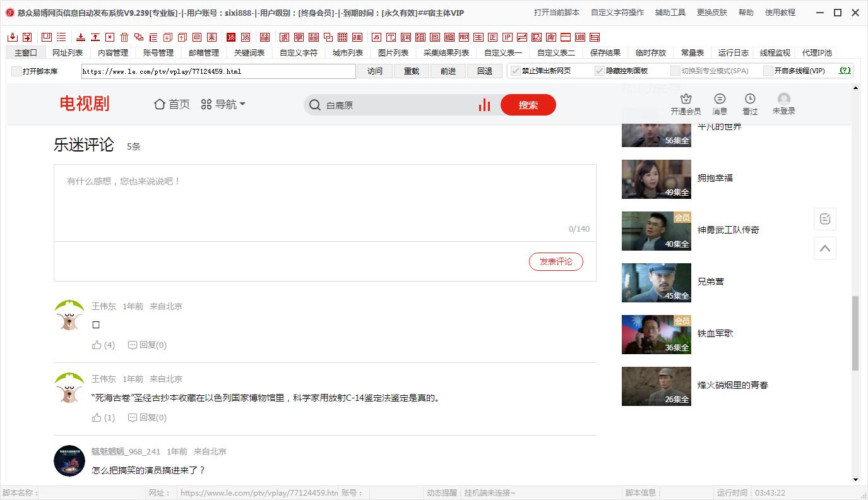The image size is (868, 500).
Task: Click the down-arrow-to-bar toolbar icon
Action: [81, 37]
